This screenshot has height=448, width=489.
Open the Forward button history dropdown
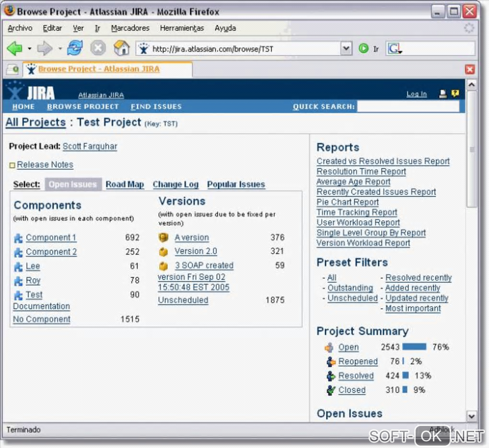coord(60,49)
